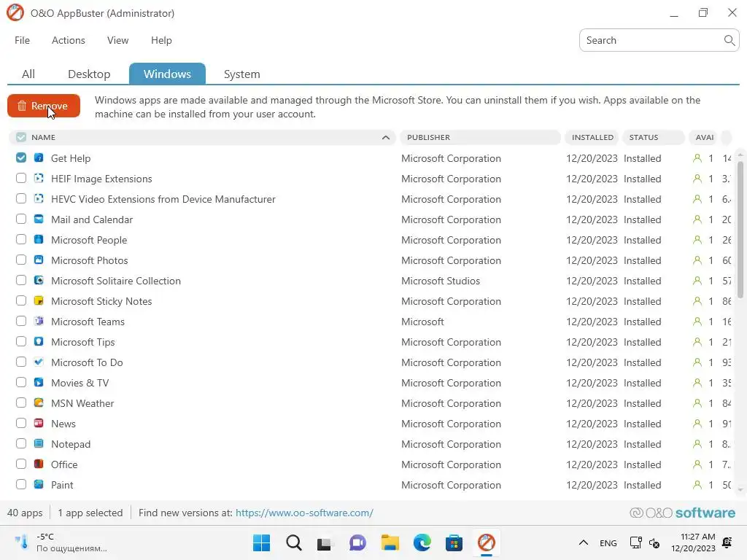Viewport: 747px width, 560px height.
Task: Click the HEVC Video Extensions app icon
Action: pos(39,199)
